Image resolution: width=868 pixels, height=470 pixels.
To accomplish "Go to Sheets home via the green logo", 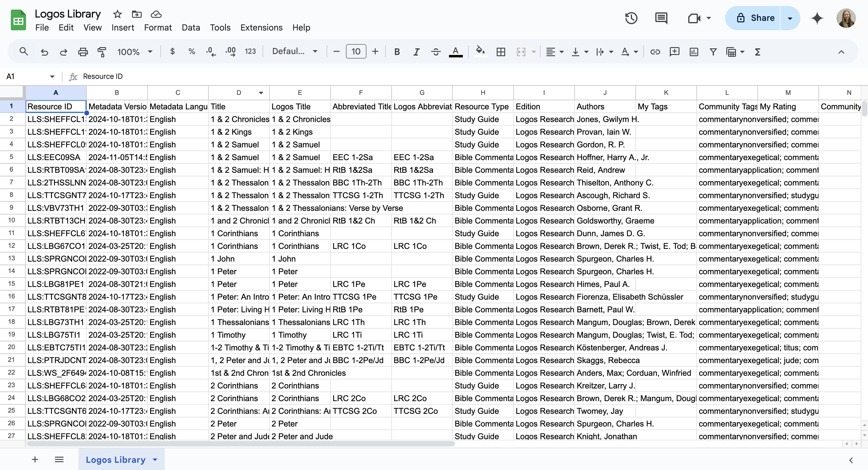I will coord(18,20).
